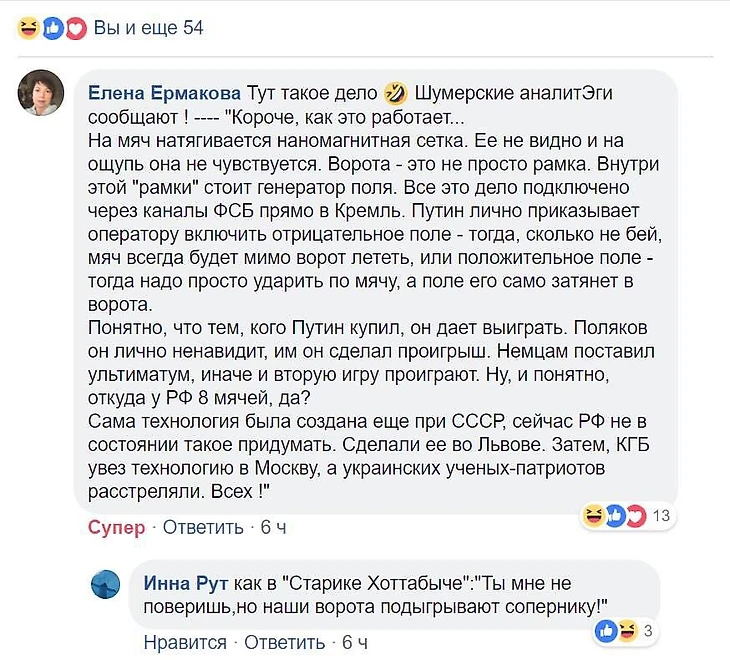Open the 'Вы и еще 54' reactions list
This screenshot has width=730, height=660.
pyautogui.click(x=148, y=28)
